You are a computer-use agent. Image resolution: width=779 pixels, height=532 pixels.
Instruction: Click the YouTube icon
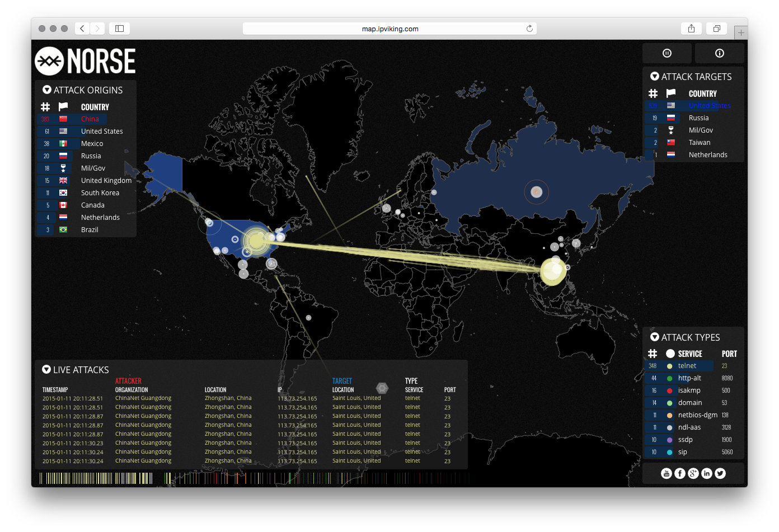click(x=666, y=473)
